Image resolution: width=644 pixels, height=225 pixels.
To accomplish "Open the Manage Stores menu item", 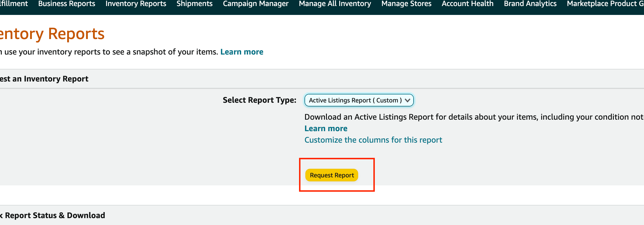I will point(406,4).
